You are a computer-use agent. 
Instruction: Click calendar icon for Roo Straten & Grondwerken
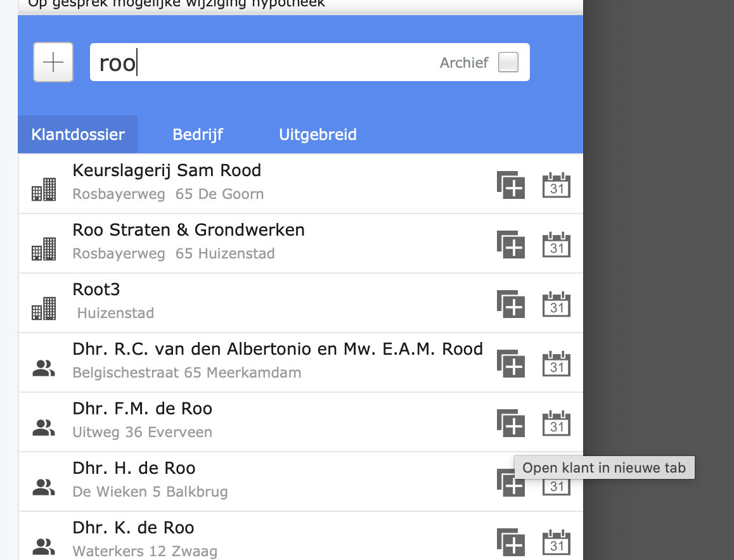[x=556, y=245]
